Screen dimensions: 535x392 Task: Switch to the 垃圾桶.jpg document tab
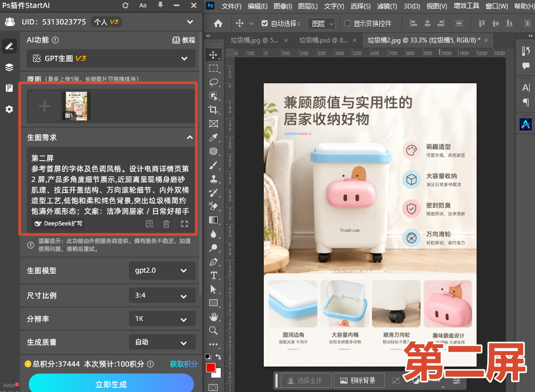(255, 40)
